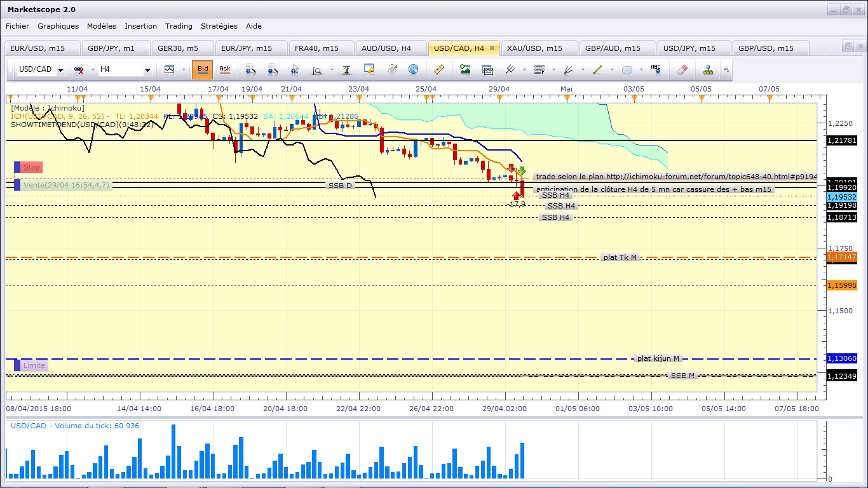This screenshot has width=868, height=488.
Task: Click the unlink chart icon
Action: tap(79, 69)
